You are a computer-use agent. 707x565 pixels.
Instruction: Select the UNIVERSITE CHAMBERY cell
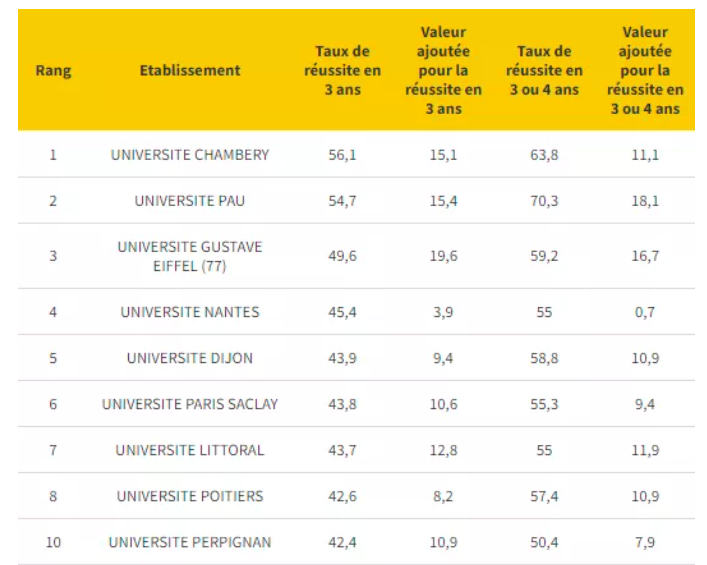point(190,155)
